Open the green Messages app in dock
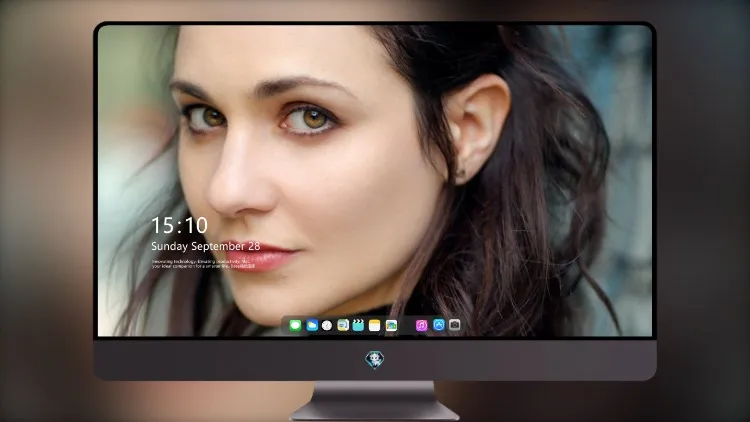 [295, 325]
